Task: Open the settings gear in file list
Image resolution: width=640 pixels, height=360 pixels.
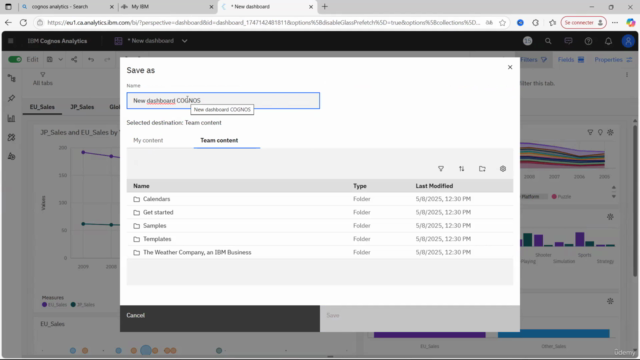Action: pos(503,169)
